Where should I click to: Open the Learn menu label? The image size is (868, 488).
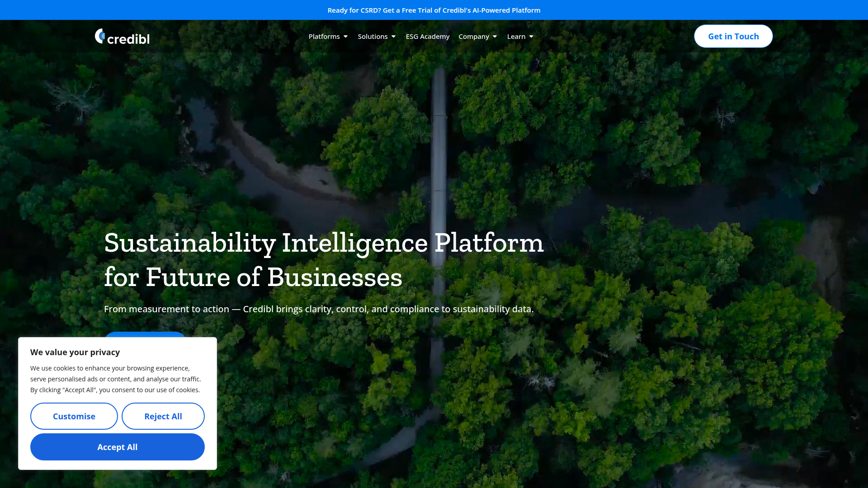516,36
